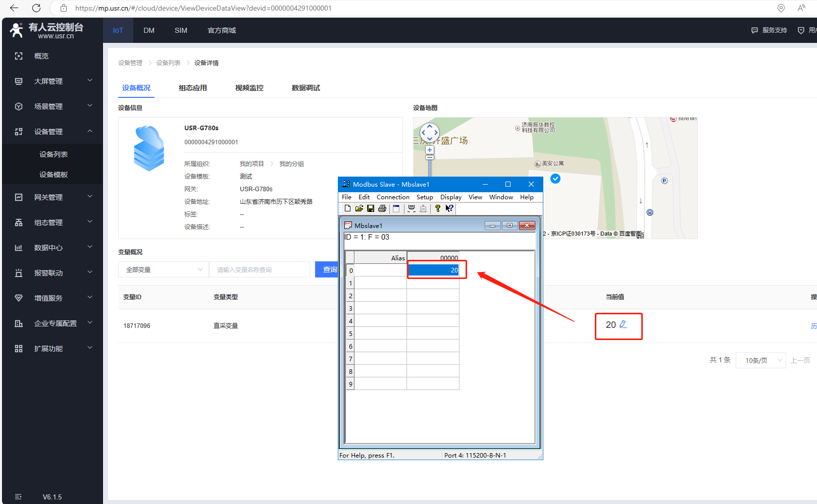Image resolution: width=817 pixels, height=504 pixels.
Task: Click the map zoom in plus button
Action: point(430,150)
